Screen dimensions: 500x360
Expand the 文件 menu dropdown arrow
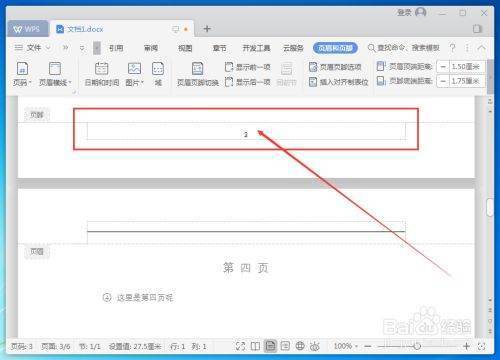(48, 48)
